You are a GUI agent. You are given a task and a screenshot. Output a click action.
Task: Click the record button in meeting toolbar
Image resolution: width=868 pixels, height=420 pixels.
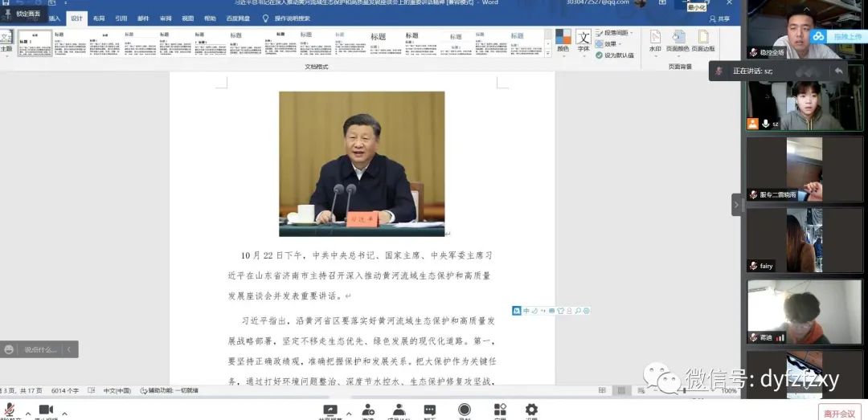pos(465,411)
